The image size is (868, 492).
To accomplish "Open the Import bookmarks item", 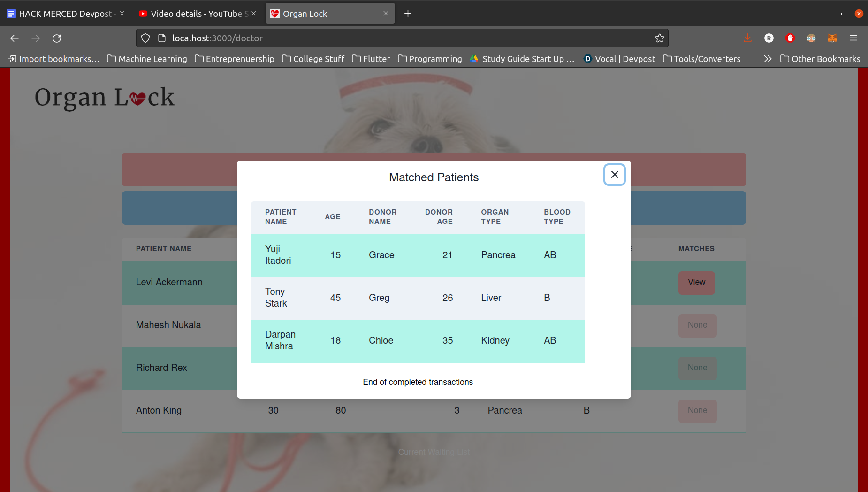I will [x=54, y=59].
